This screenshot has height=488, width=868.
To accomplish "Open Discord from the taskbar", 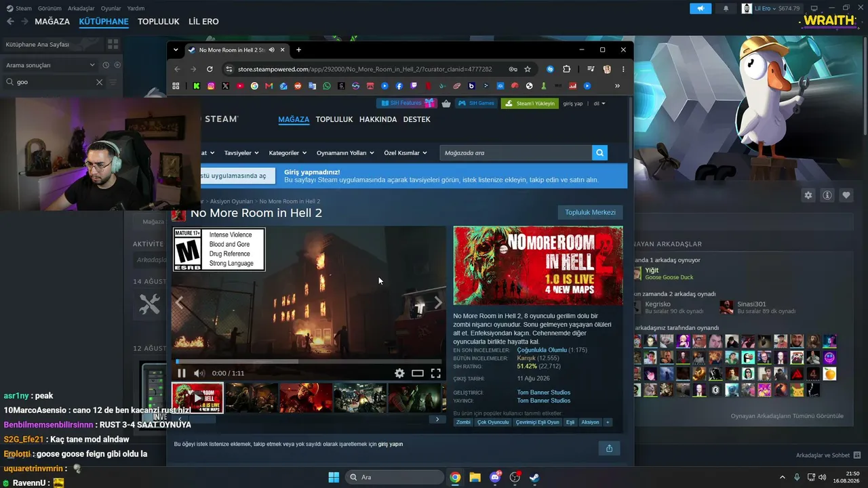I will 495,477.
